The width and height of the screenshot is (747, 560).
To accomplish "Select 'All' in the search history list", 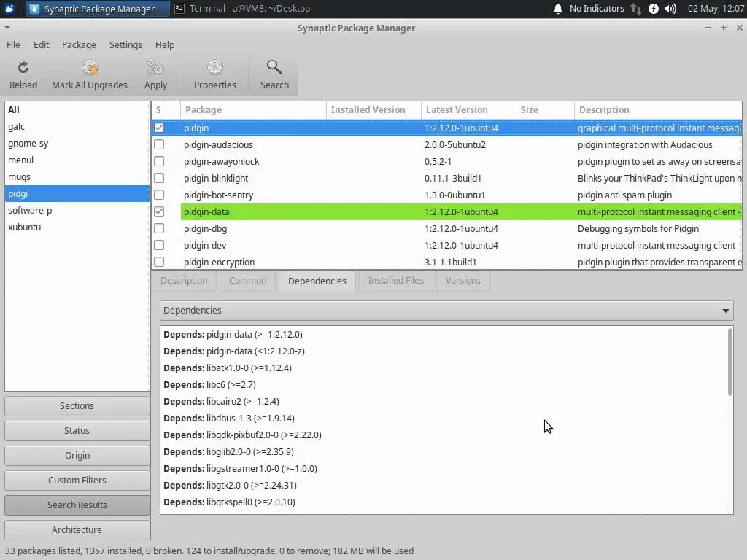I will pyautogui.click(x=77, y=109).
